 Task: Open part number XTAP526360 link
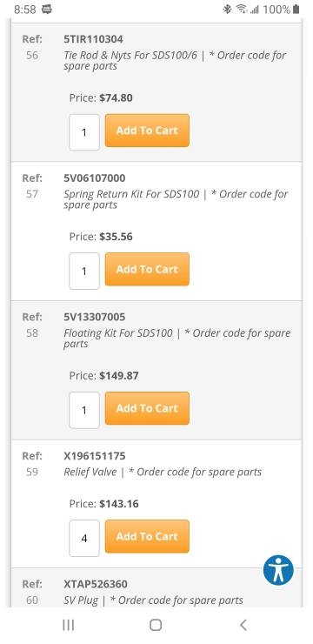95,584
